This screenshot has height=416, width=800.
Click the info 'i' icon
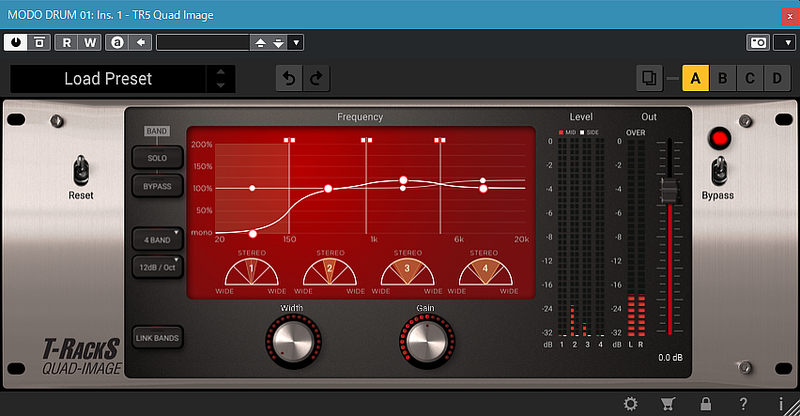pos(781,404)
